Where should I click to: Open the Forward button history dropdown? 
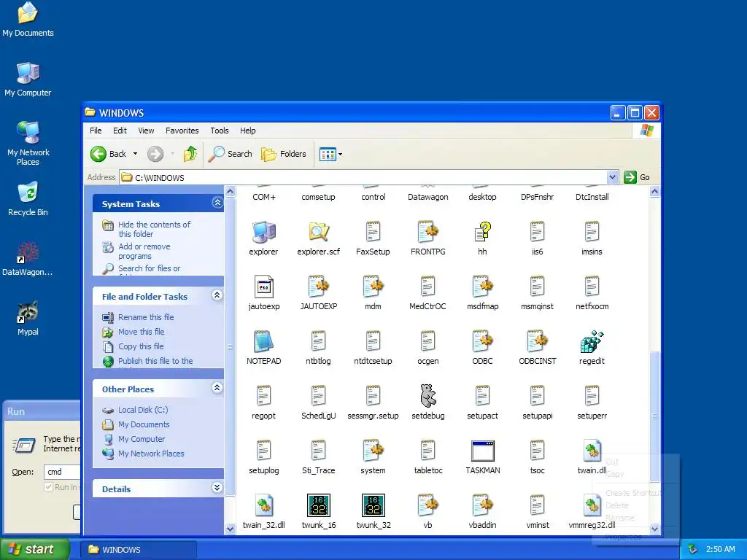coord(172,154)
